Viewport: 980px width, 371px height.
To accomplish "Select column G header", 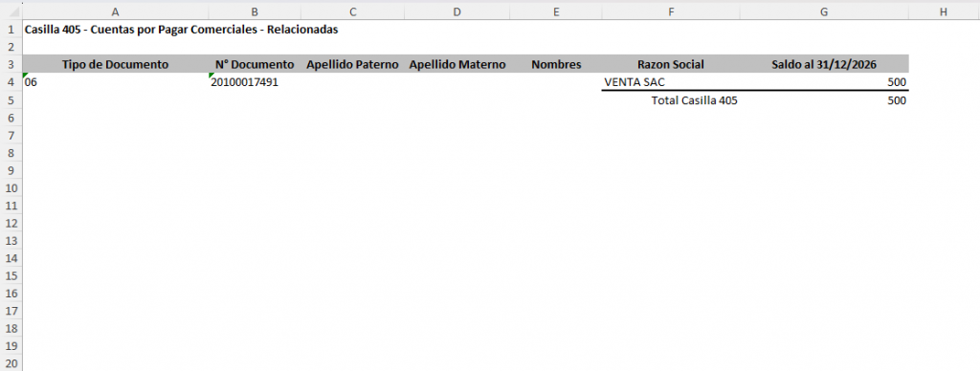I will pos(824,11).
